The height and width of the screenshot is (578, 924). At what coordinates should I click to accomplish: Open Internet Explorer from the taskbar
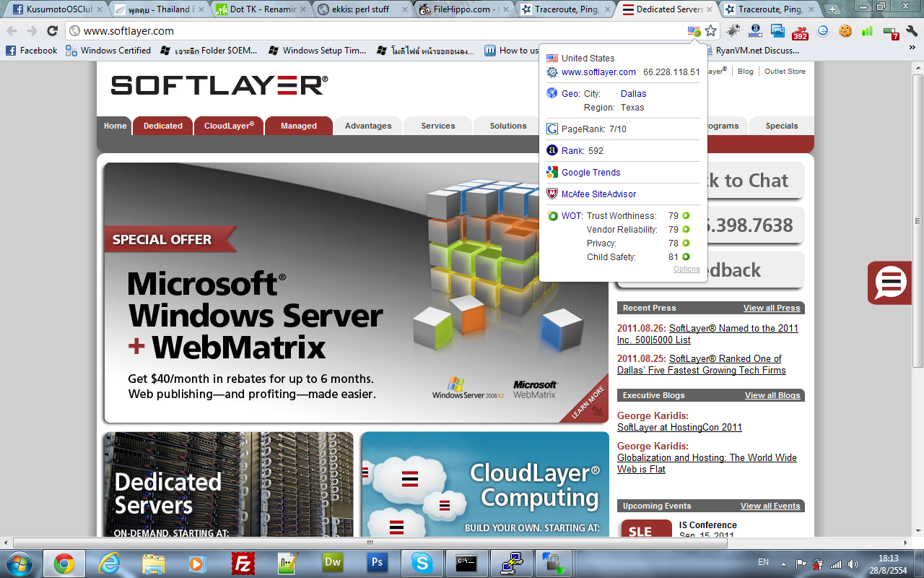(x=109, y=563)
